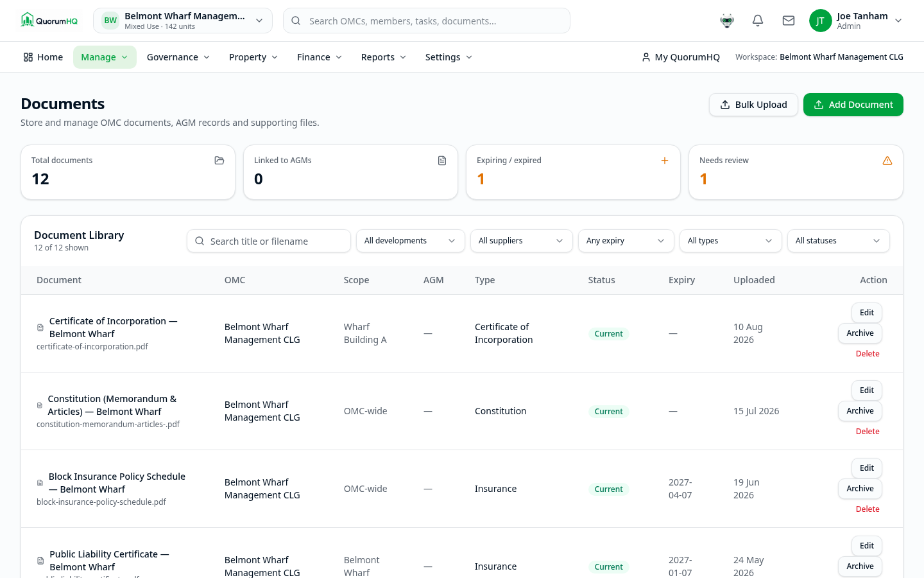Edit the Public Liability Certificate

867,546
